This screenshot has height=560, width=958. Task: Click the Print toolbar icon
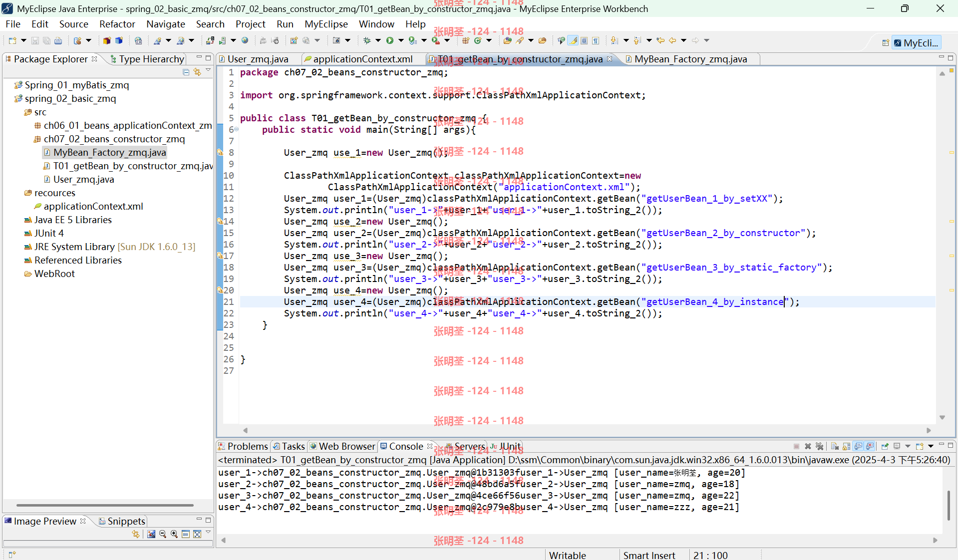(58, 40)
